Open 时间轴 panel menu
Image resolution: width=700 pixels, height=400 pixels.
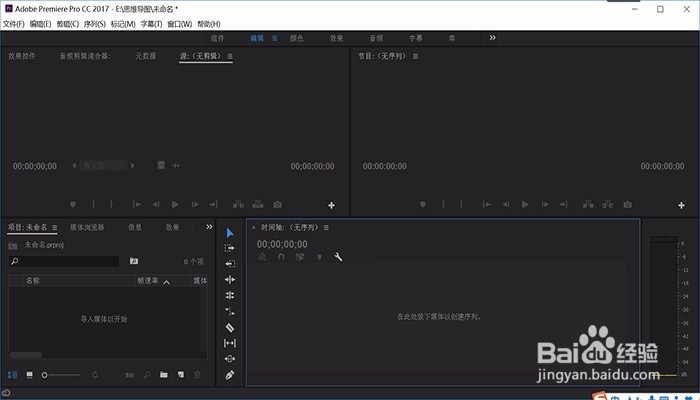(326, 228)
